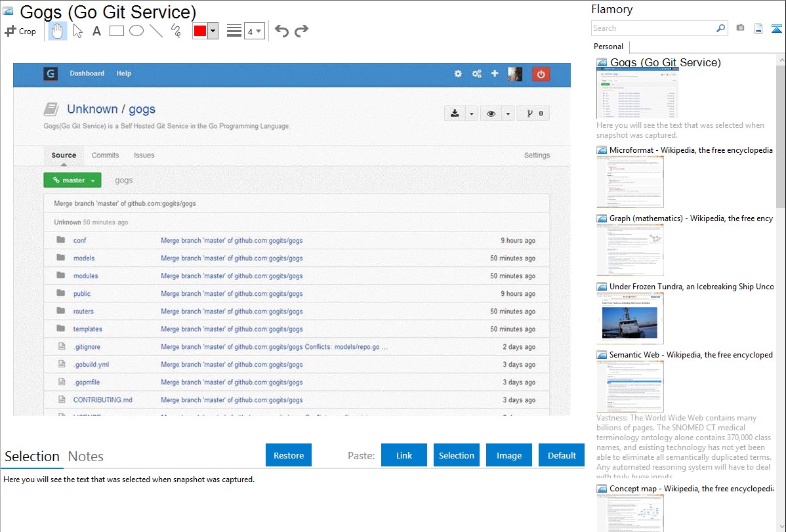Open the Commits tab
786x532 pixels.
point(105,155)
